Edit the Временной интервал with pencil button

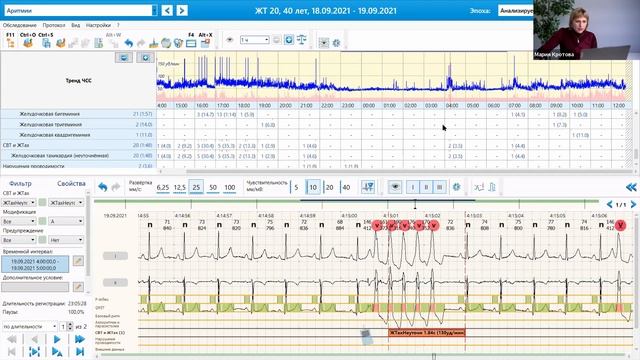click(78, 261)
